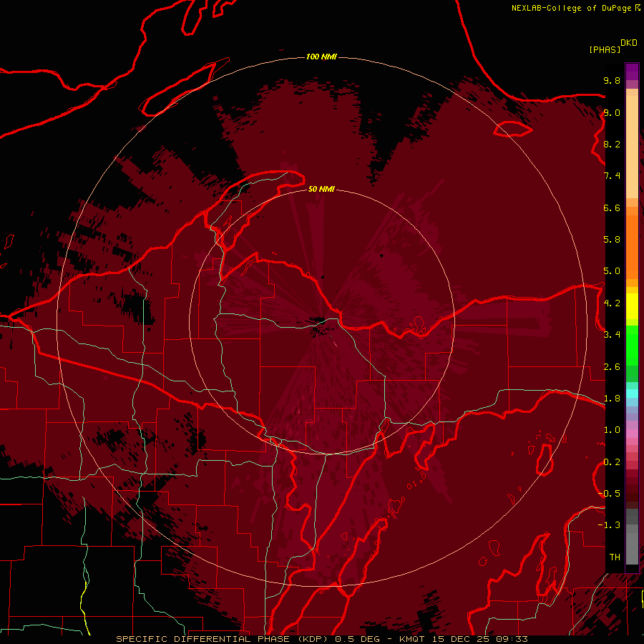Click the 5.8 value on the color scale

click(612, 240)
